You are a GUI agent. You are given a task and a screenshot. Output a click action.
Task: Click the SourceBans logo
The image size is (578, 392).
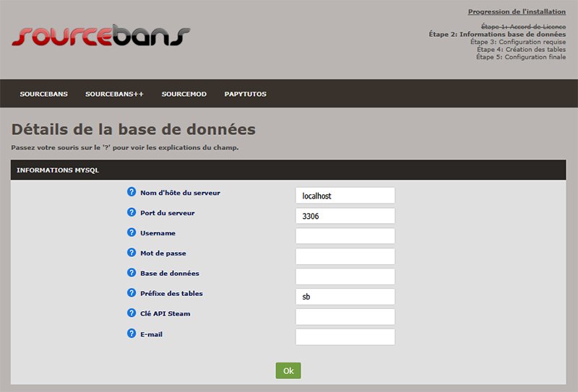tap(101, 36)
